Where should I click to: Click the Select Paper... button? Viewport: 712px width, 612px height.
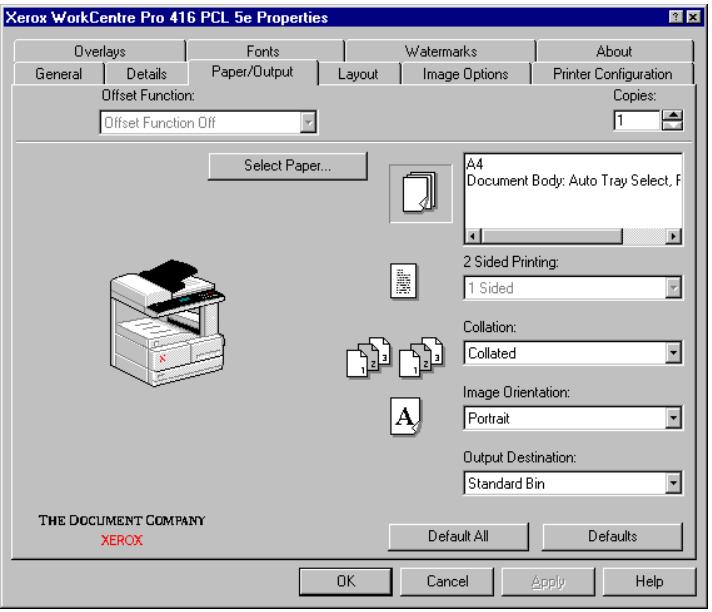pyautogui.click(x=287, y=166)
